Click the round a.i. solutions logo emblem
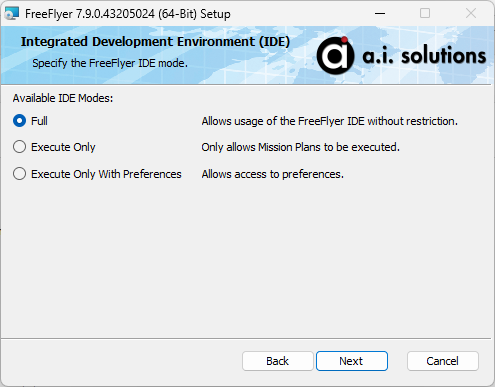The height and width of the screenshot is (387, 495). point(335,55)
